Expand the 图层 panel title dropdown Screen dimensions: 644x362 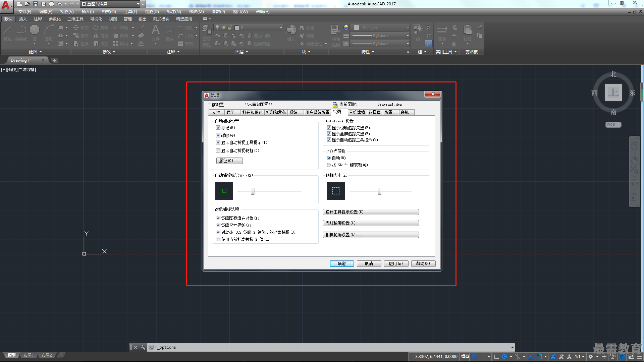pyautogui.click(x=242, y=52)
